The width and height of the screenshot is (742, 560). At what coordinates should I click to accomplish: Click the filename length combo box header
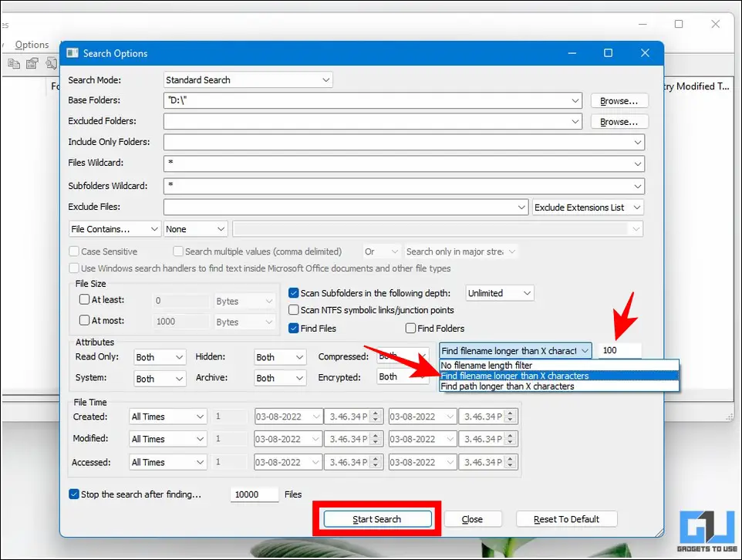tap(515, 351)
